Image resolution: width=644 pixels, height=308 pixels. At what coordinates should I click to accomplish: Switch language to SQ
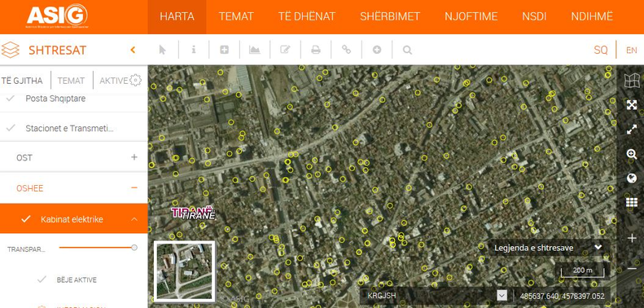coord(601,51)
